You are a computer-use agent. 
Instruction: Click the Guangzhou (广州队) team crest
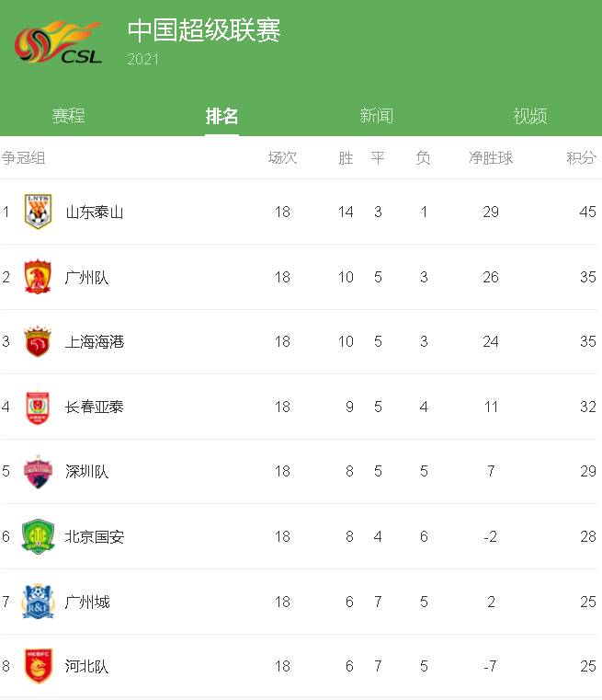[38, 277]
